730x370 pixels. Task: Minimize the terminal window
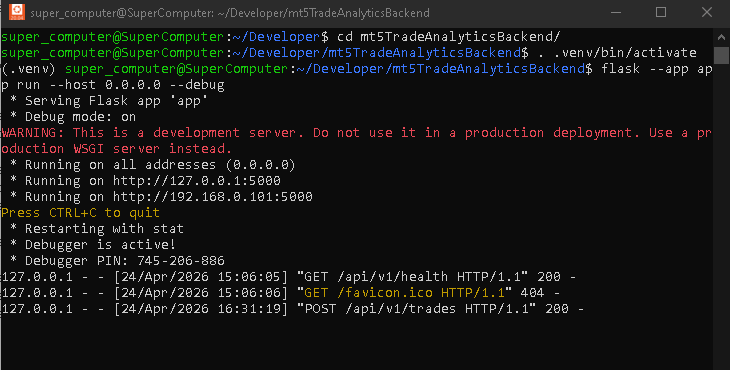coord(616,13)
